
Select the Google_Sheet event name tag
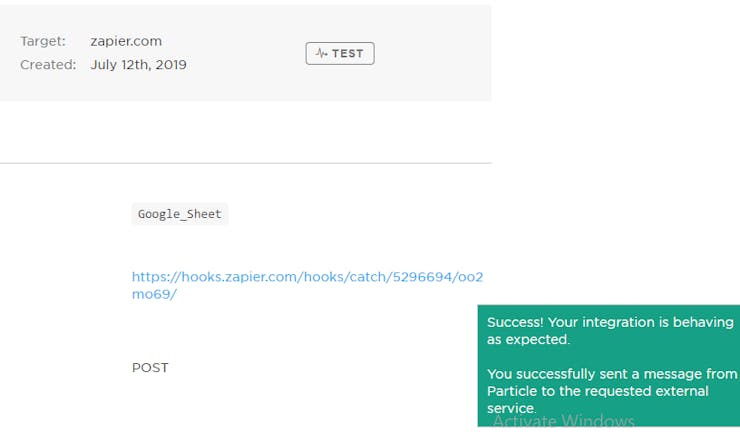180,214
